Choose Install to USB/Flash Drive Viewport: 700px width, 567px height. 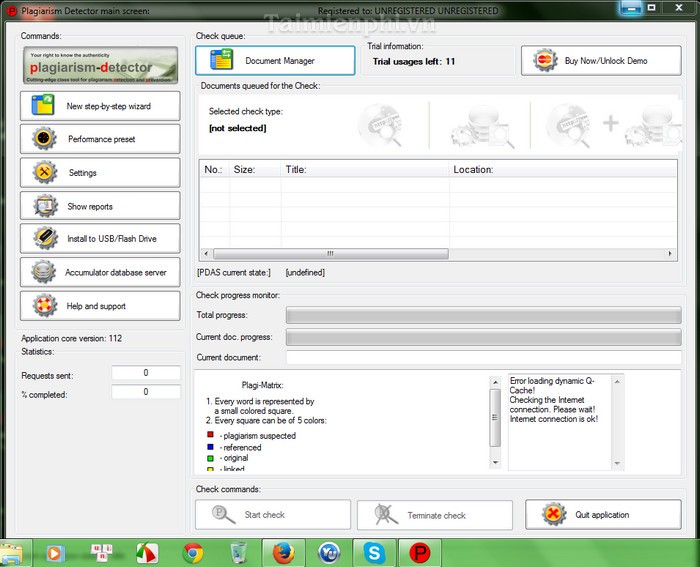coord(100,239)
